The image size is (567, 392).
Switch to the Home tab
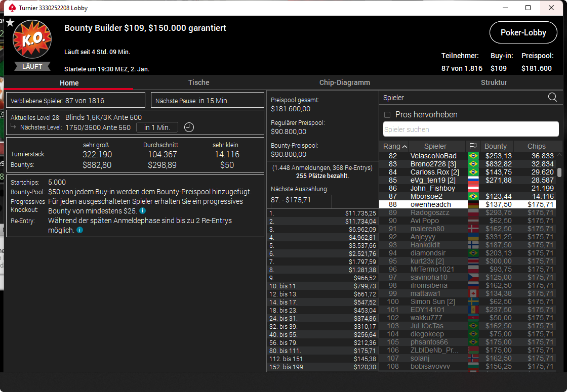tap(69, 83)
